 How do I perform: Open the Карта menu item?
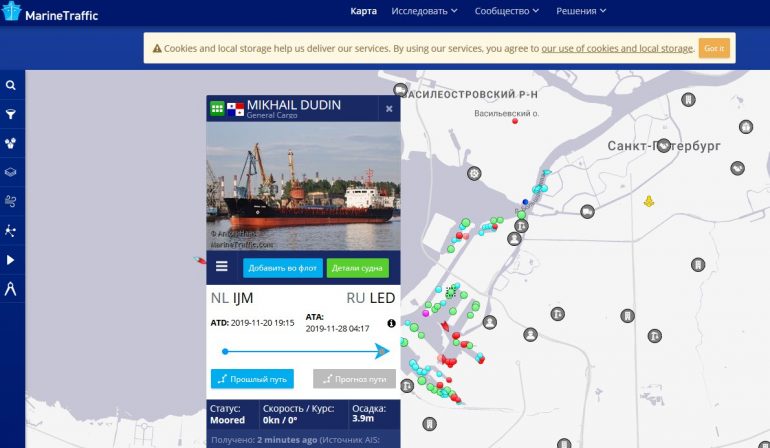click(363, 11)
